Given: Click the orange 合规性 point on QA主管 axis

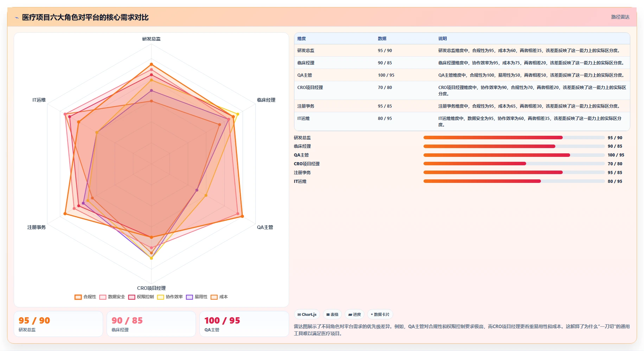Looking at the screenshot, I should (242, 216).
